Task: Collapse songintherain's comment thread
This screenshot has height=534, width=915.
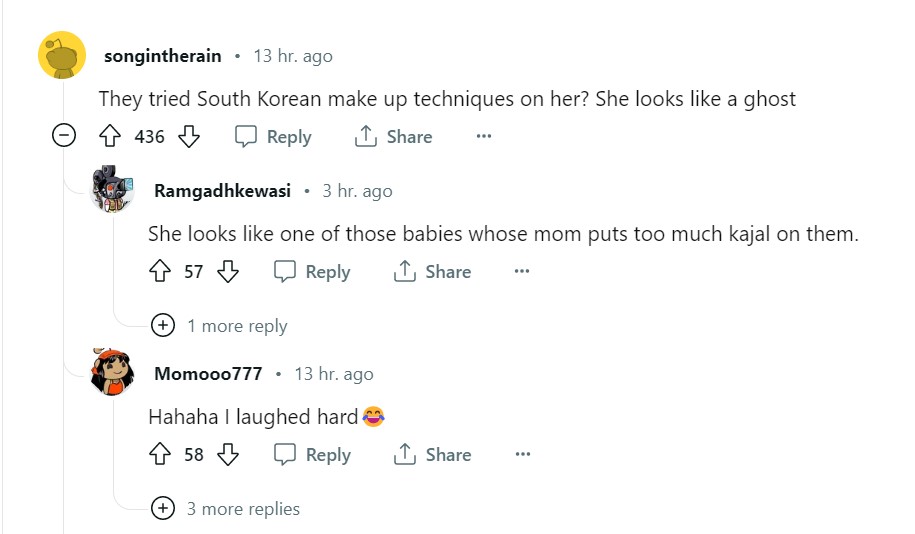Action: [x=64, y=136]
